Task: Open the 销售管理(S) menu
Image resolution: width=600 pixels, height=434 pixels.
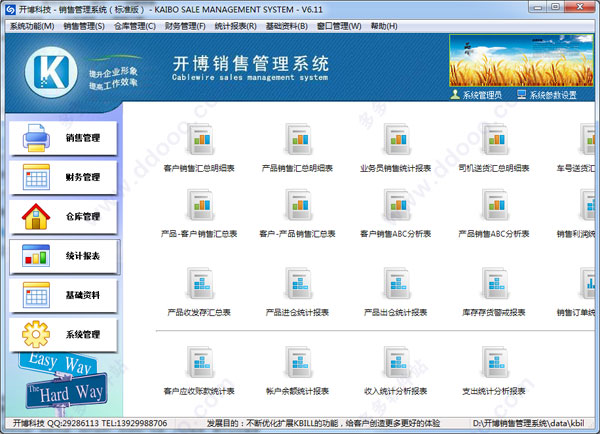Action: tap(84, 26)
